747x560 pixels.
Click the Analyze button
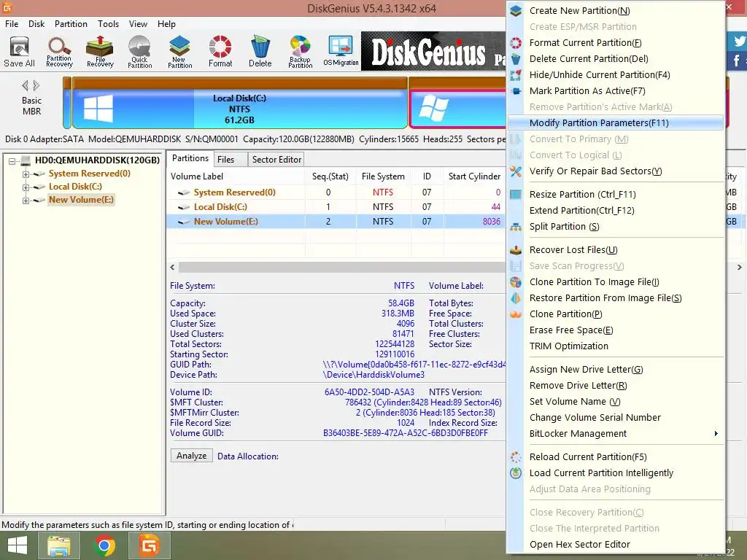pos(192,456)
